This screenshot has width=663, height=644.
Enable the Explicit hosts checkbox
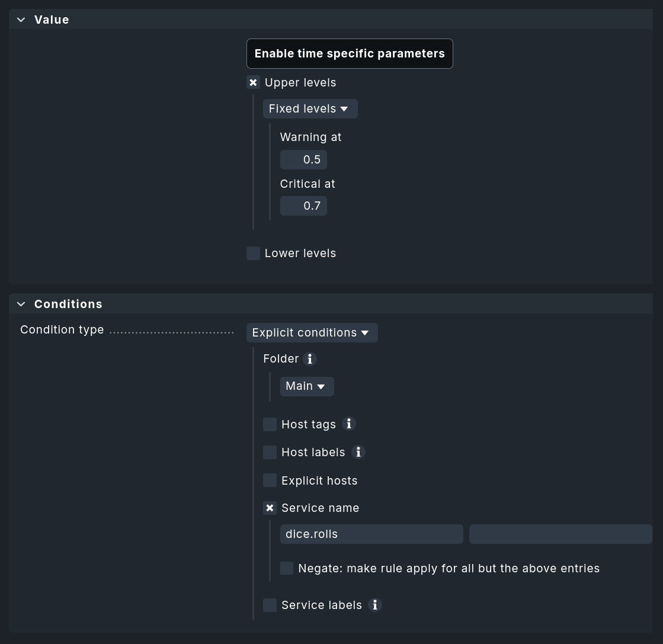pyautogui.click(x=270, y=480)
